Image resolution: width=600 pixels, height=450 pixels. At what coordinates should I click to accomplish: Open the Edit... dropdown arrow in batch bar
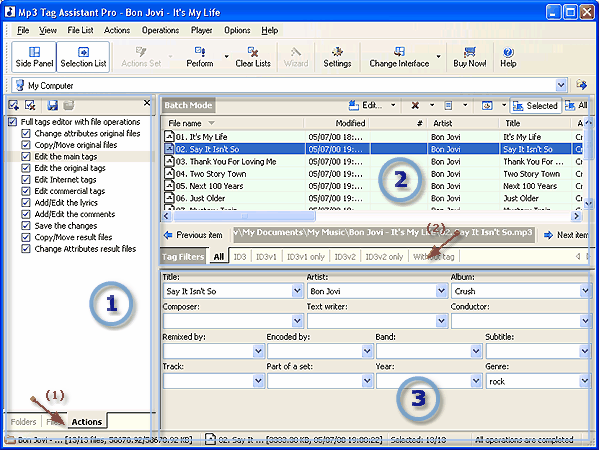point(393,105)
